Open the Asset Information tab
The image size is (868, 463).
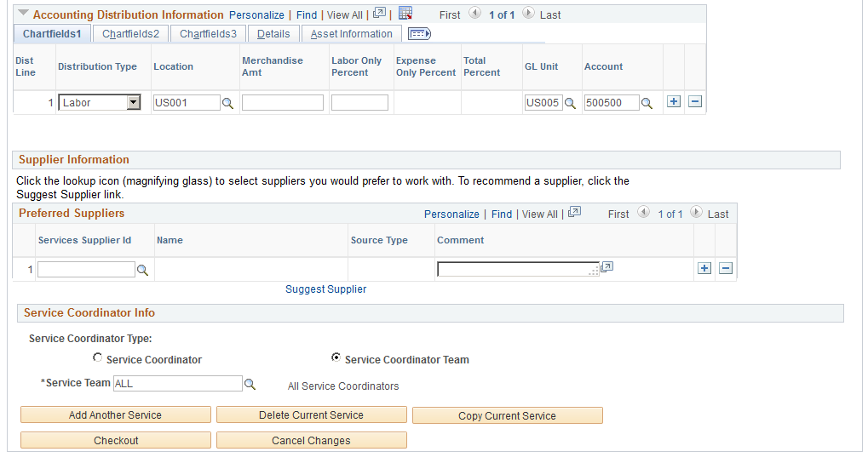point(351,34)
